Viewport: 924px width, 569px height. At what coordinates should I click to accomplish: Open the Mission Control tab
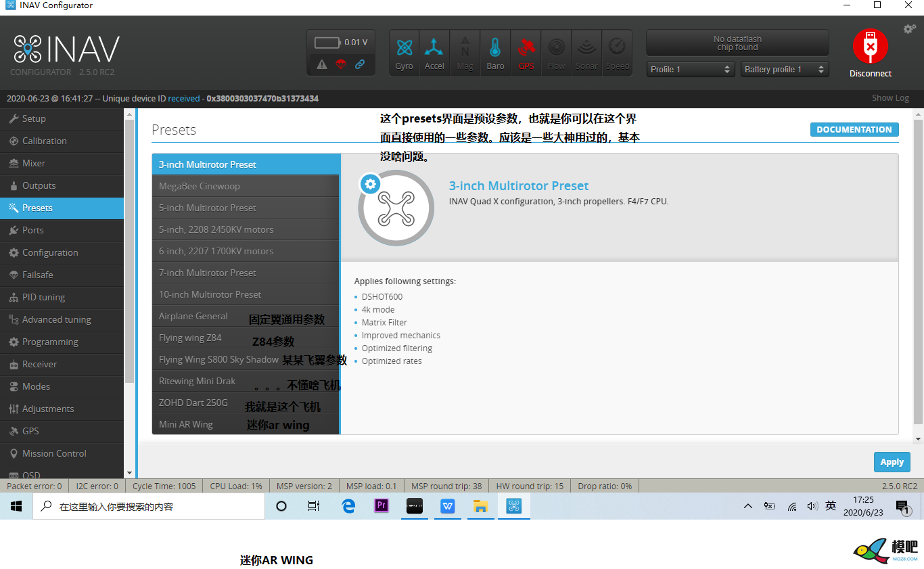click(62, 453)
